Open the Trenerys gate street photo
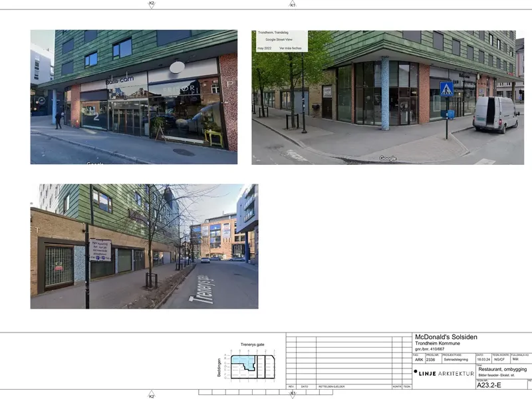The width and height of the screenshot is (532, 399). (x=144, y=246)
